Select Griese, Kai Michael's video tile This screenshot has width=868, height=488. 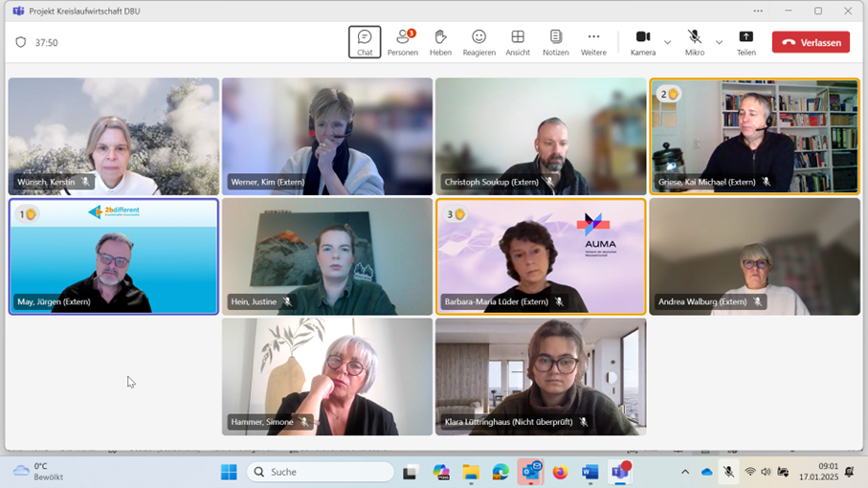(754, 136)
